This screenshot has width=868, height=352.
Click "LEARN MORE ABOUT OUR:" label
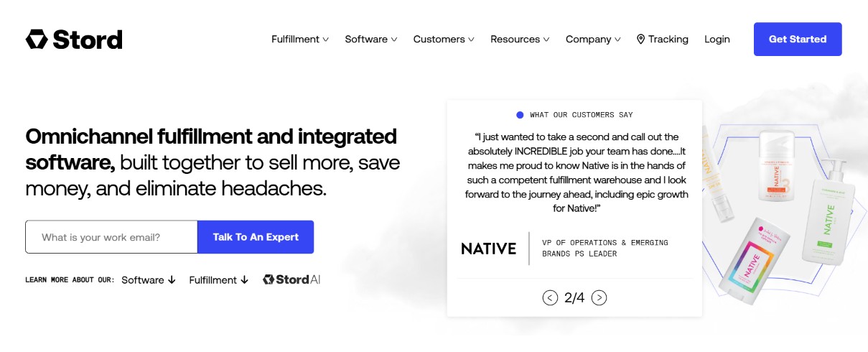tap(70, 280)
